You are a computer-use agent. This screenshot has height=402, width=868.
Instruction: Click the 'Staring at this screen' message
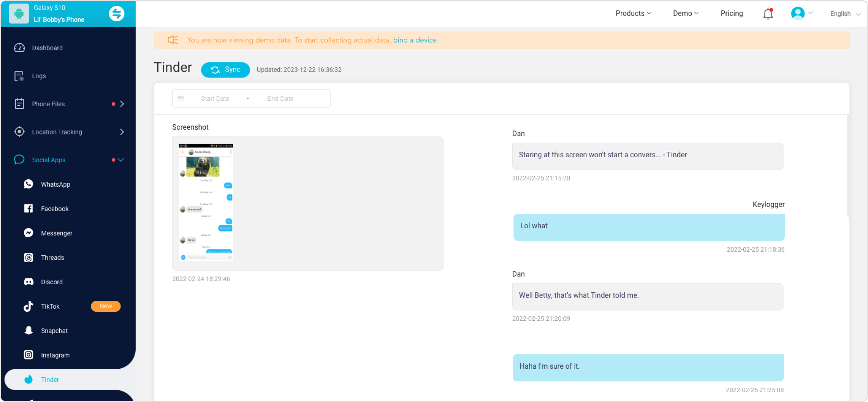tap(648, 156)
